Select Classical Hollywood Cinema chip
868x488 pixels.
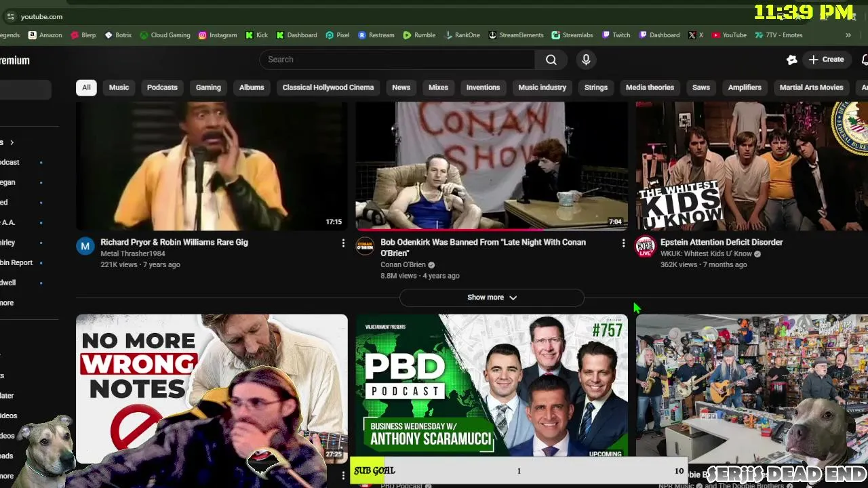point(328,87)
